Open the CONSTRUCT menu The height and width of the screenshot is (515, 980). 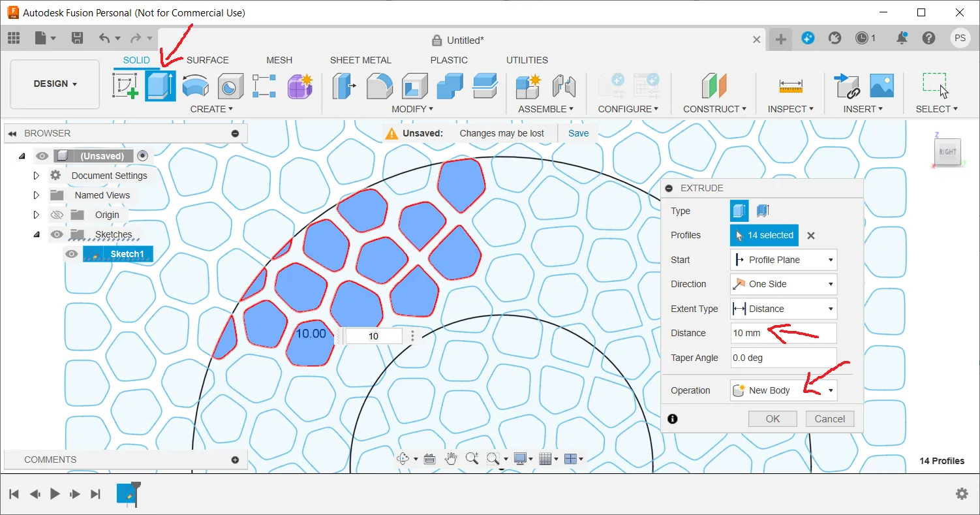point(714,109)
